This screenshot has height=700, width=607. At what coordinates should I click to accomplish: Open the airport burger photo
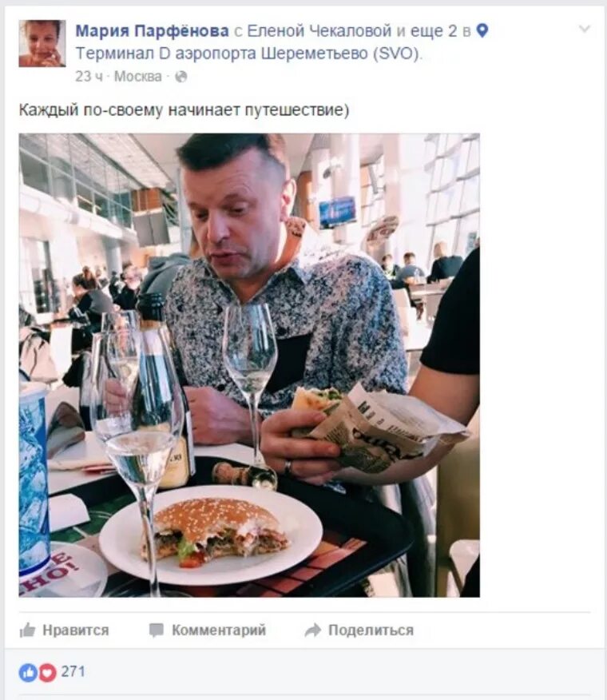click(249, 365)
